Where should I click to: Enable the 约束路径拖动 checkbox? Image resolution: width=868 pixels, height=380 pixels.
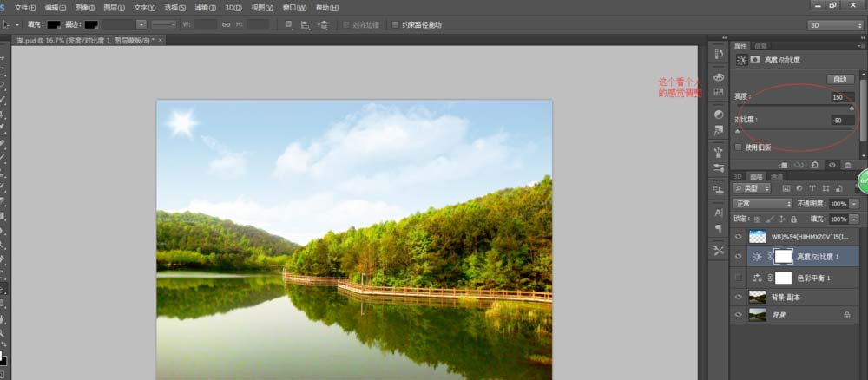tap(395, 25)
